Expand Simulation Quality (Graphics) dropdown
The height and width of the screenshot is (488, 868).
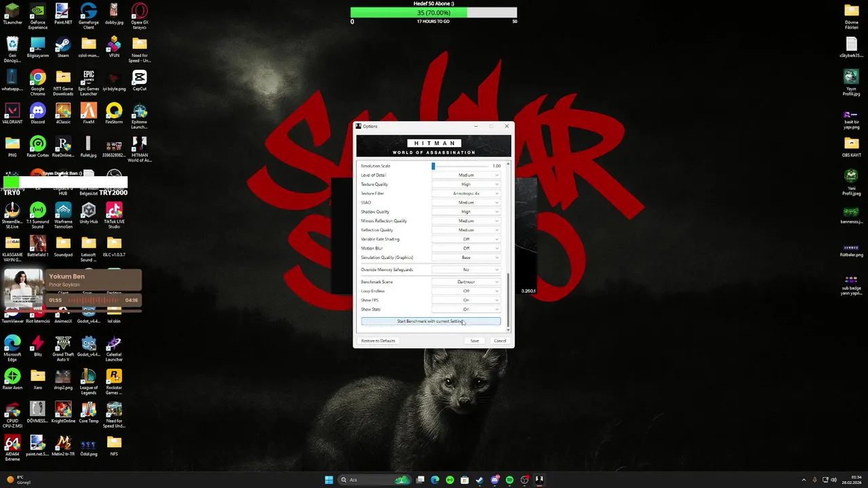tap(466, 258)
